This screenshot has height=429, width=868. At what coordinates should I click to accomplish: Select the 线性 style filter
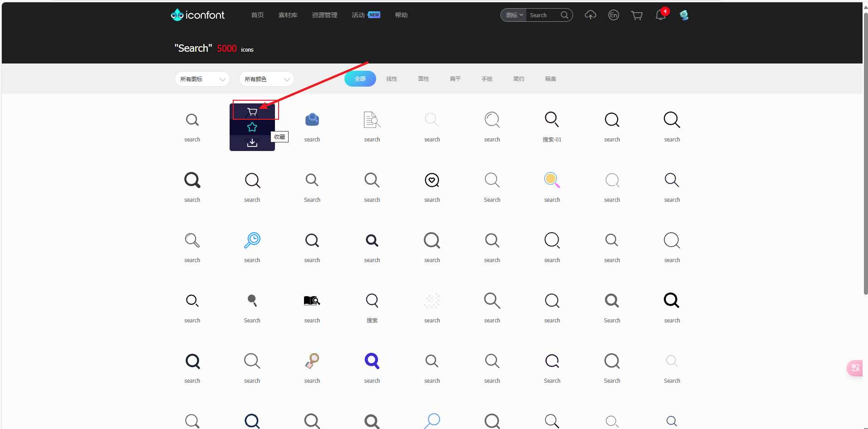(x=392, y=79)
